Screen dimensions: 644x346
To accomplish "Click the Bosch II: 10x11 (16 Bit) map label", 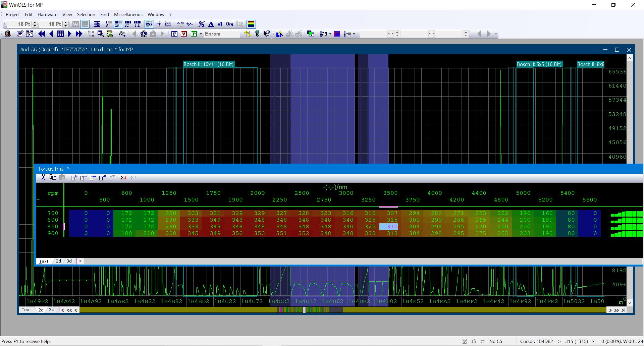I will point(209,64).
